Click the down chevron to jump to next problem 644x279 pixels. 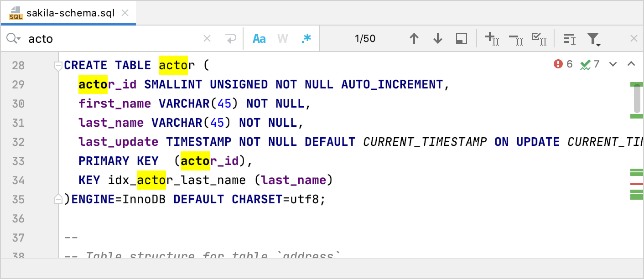(x=613, y=64)
